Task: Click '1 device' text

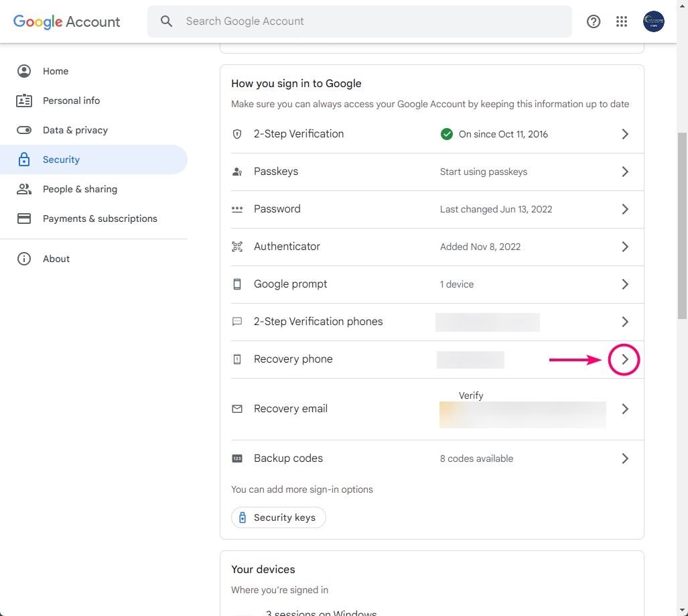Action: 457,284
